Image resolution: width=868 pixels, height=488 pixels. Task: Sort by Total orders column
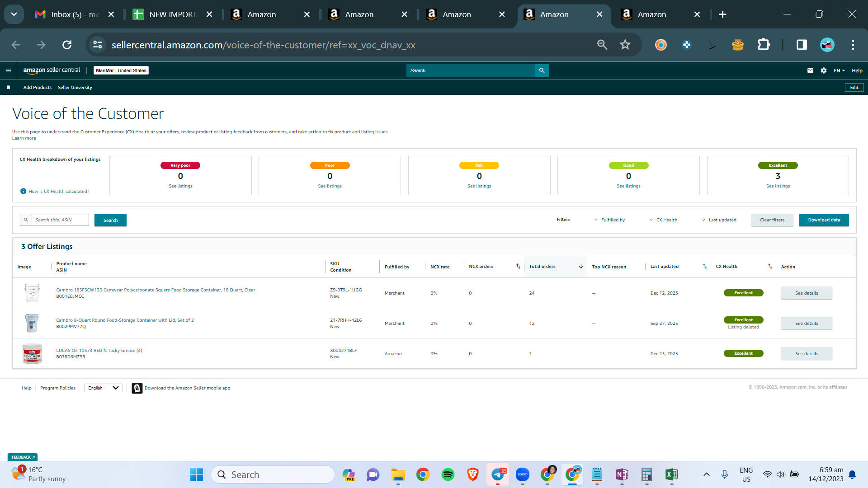581,267
